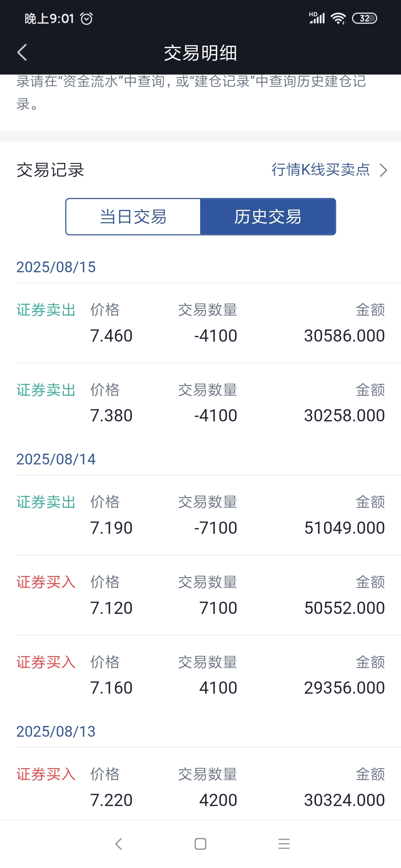Tap the Android home square button
Screen dimensions: 401x868
[x=200, y=844]
